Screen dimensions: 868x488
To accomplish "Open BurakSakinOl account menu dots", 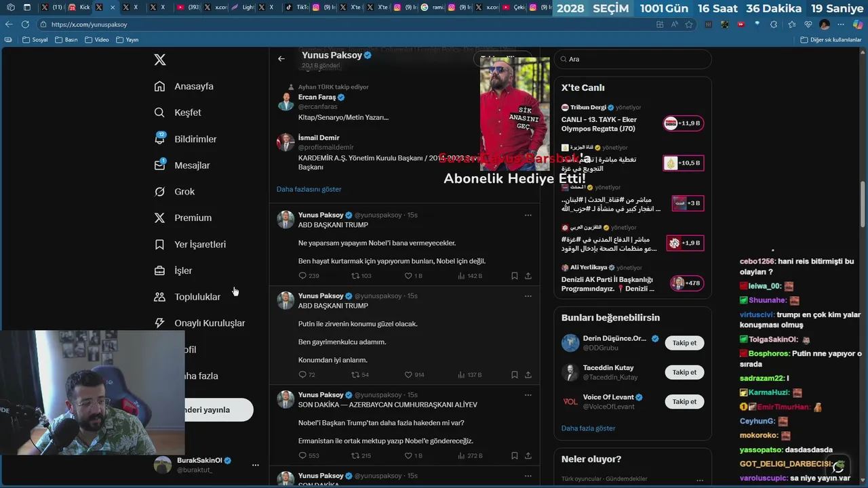I will pos(256,465).
